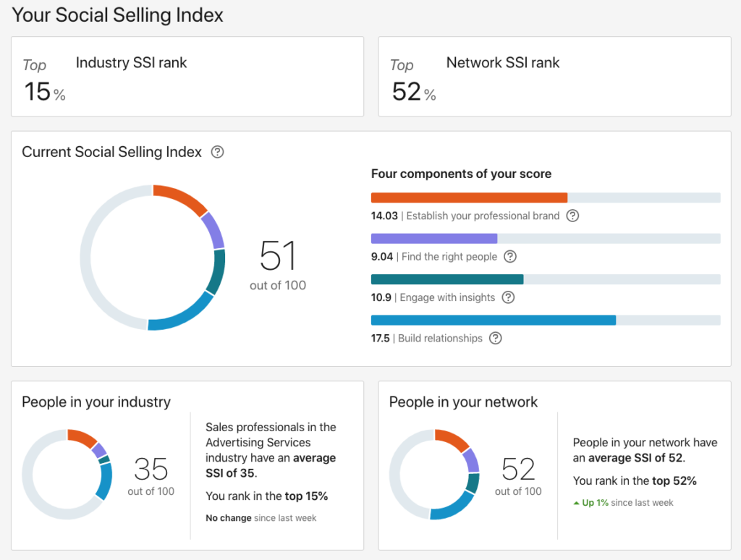
Task: Open the Current Social Selling Index help icon
Action: [216, 152]
